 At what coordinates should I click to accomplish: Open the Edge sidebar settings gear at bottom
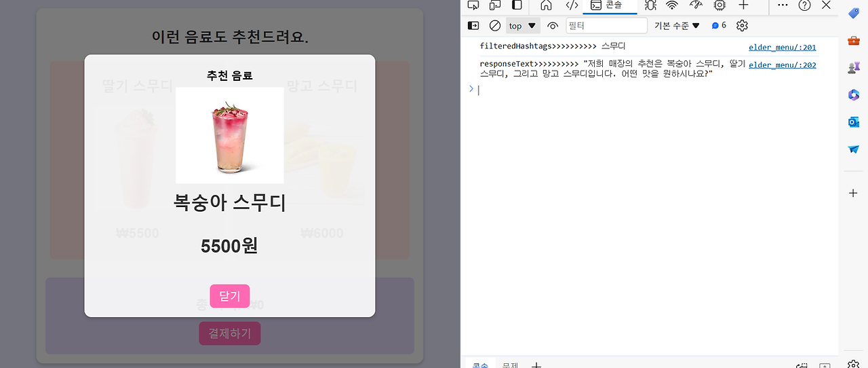(854, 363)
